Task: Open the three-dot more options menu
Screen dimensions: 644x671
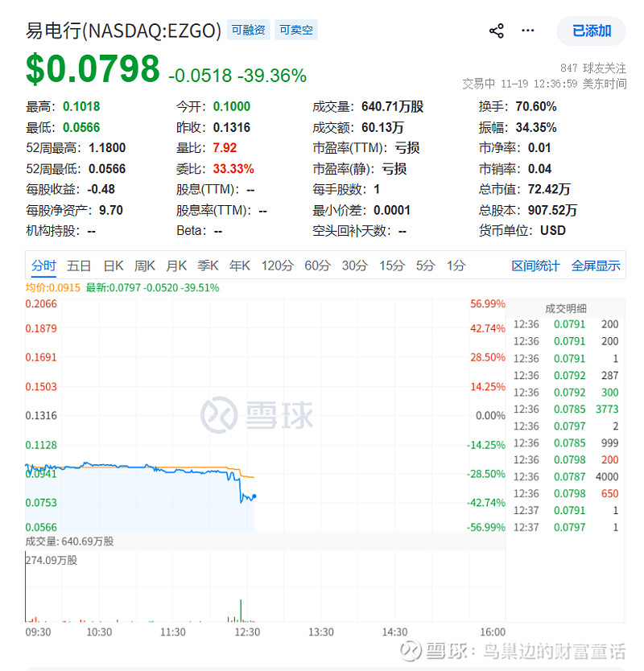Action: pyautogui.click(x=528, y=31)
